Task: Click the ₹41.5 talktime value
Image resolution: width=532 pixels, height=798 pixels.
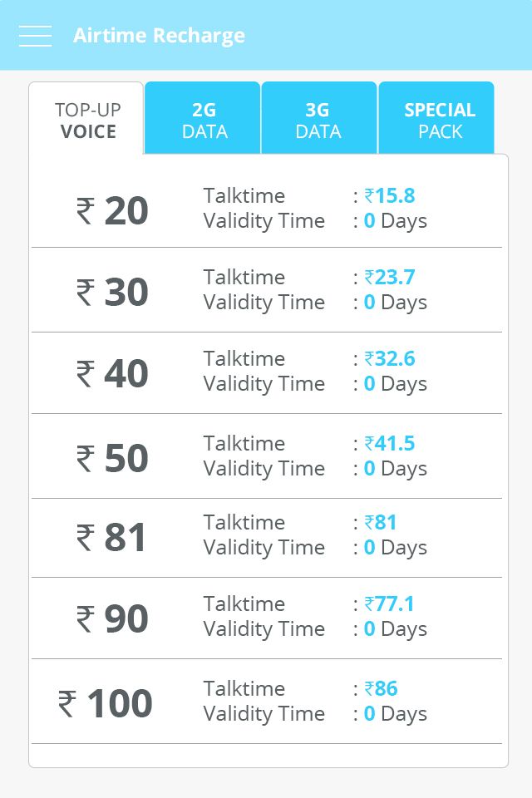Action: (390, 443)
